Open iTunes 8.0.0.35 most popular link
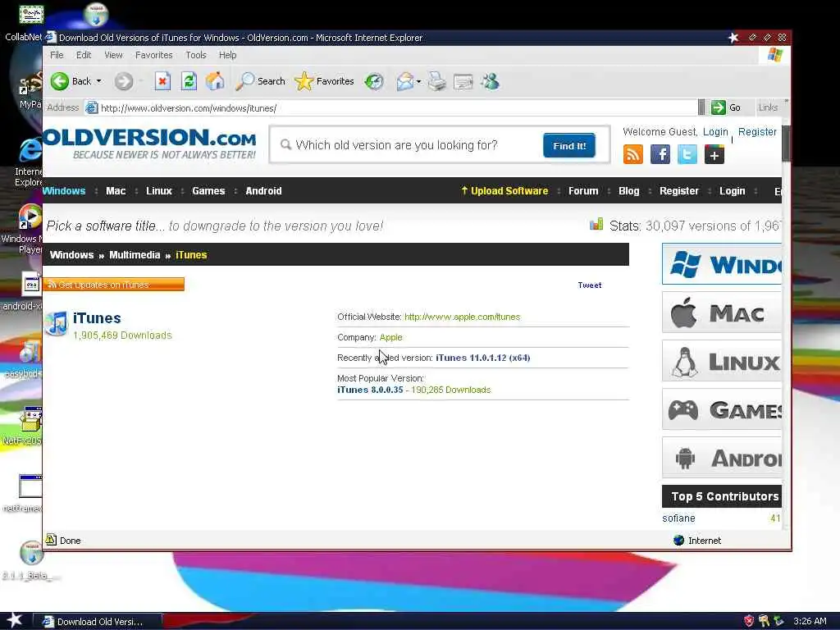This screenshot has width=840, height=630. [x=370, y=390]
